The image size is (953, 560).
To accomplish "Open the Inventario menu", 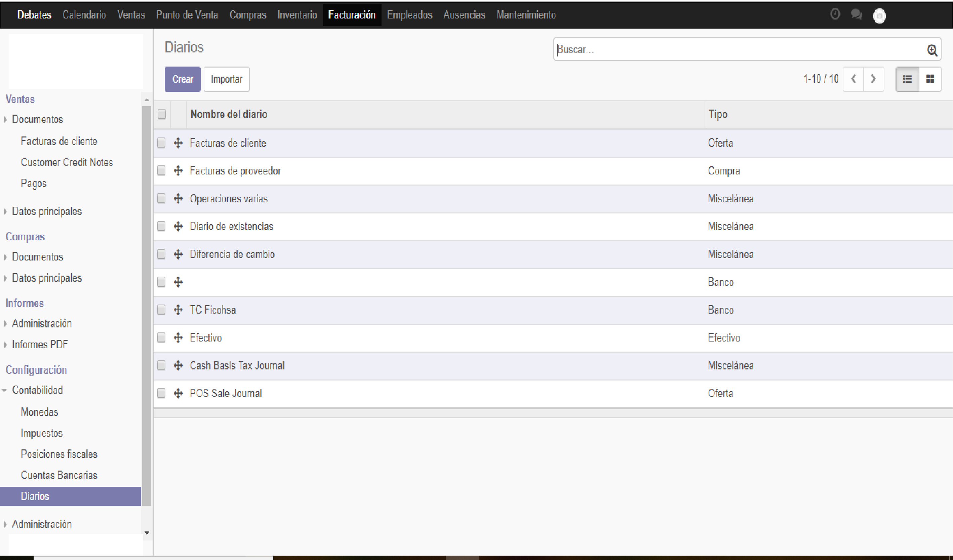I will (297, 15).
